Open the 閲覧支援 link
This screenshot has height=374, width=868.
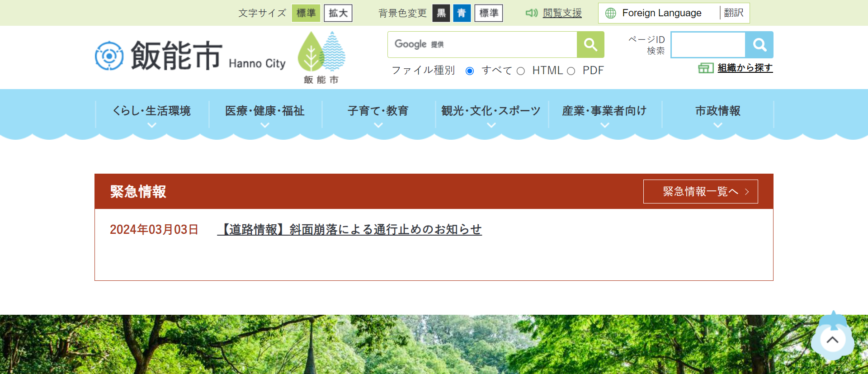point(562,13)
